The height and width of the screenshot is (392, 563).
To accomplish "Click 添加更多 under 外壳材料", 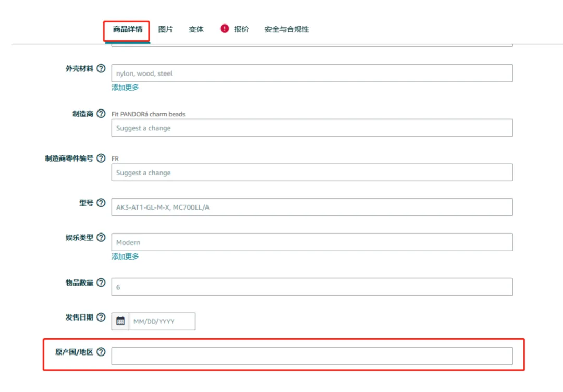I will 125,88.
